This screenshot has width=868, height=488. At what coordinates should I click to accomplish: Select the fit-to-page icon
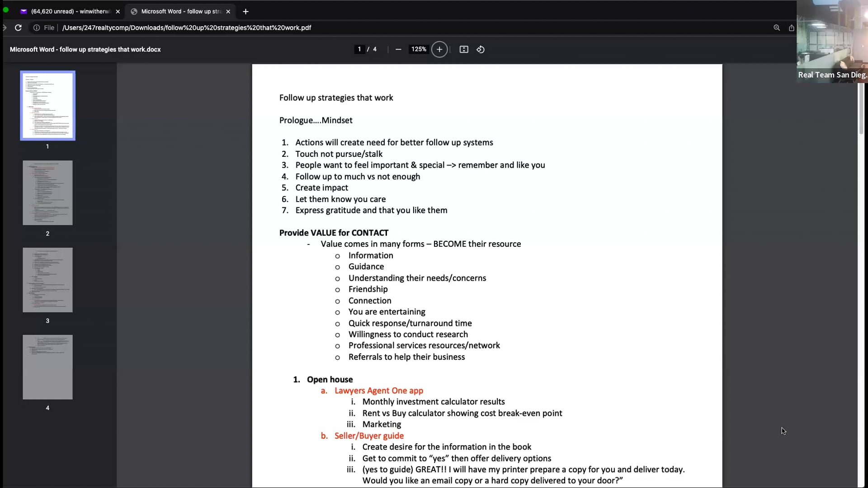coord(464,49)
